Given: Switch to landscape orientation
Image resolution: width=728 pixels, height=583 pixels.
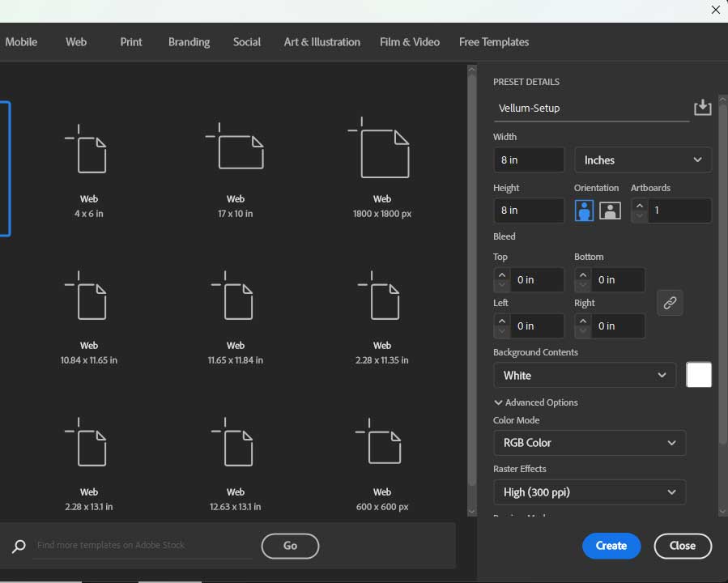Looking at the screenshot, I should (x=610, y=211).
